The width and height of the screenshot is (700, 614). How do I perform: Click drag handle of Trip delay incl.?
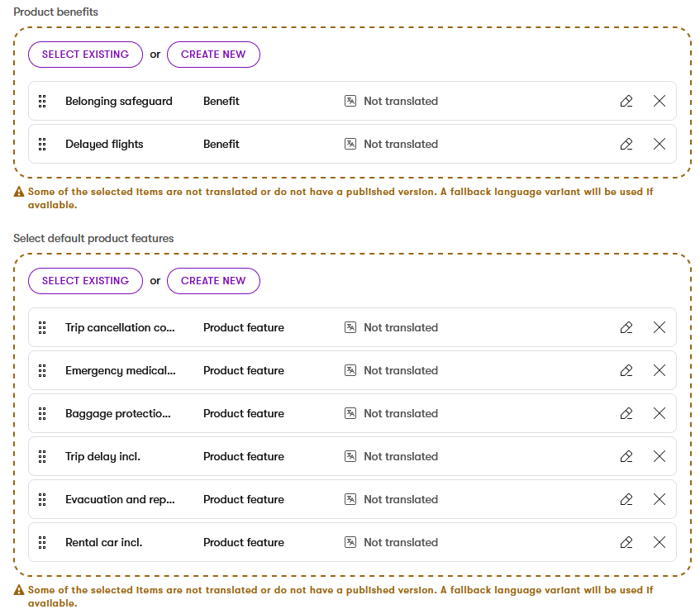pyautogui.click(x=42, y=456)
